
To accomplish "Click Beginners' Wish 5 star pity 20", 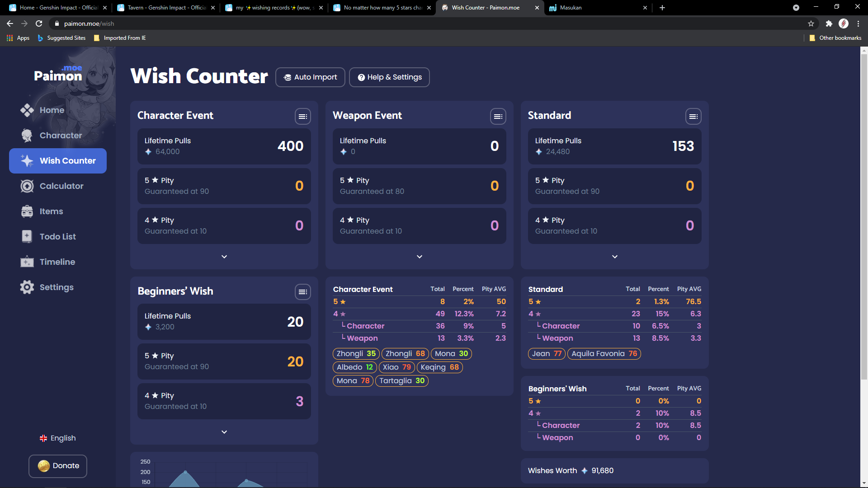I will tap(224, 361).
